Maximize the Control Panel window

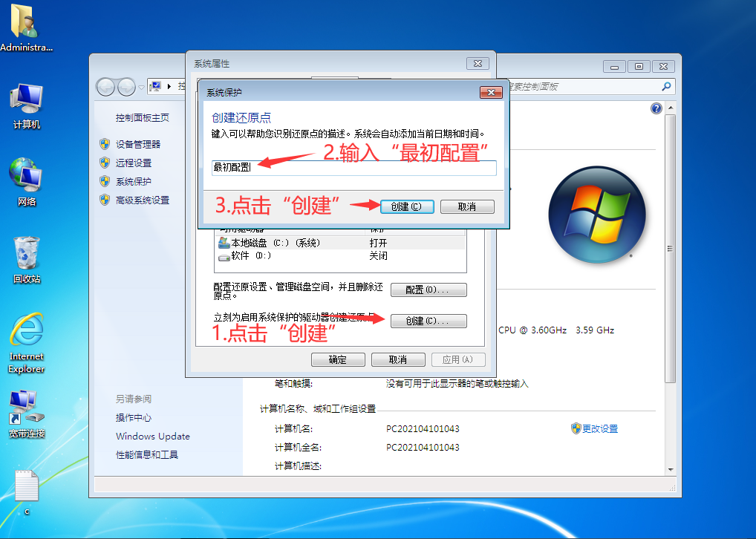(639, 67)
